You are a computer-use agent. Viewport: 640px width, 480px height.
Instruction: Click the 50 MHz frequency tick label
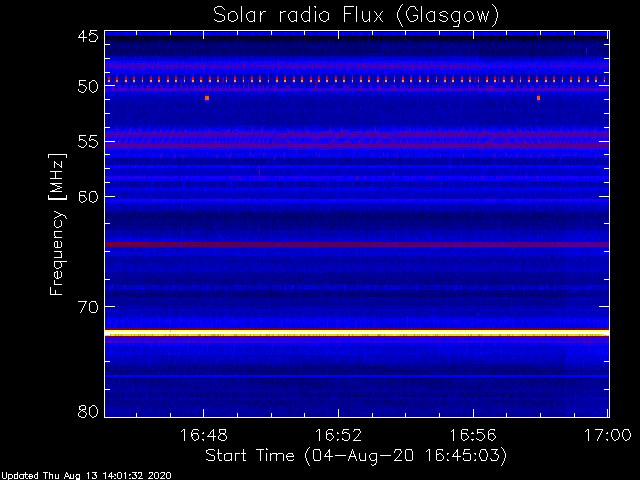click(x=88, y=87)
